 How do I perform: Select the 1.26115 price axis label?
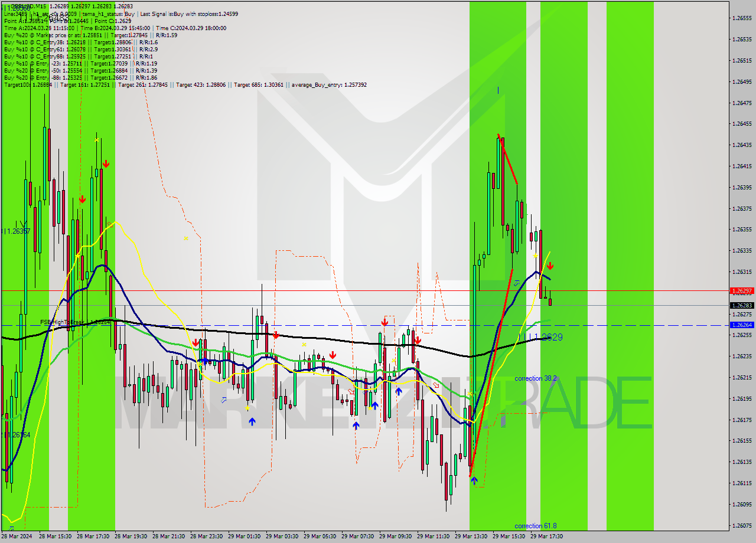coord(742,483)
